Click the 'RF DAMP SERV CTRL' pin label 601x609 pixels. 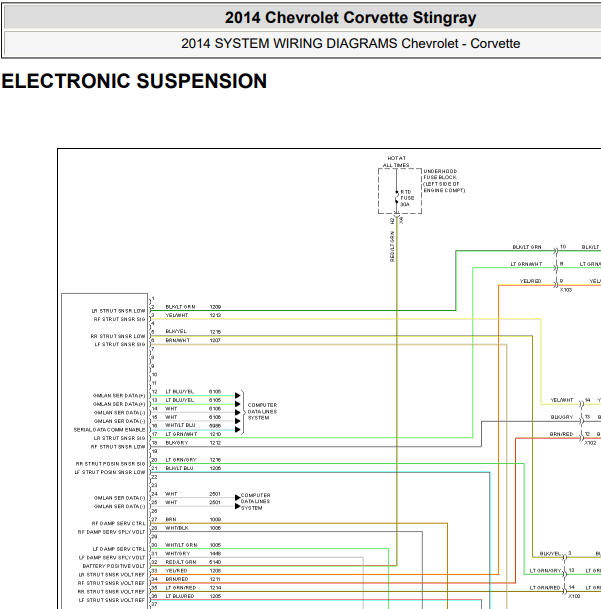[119, 523]
